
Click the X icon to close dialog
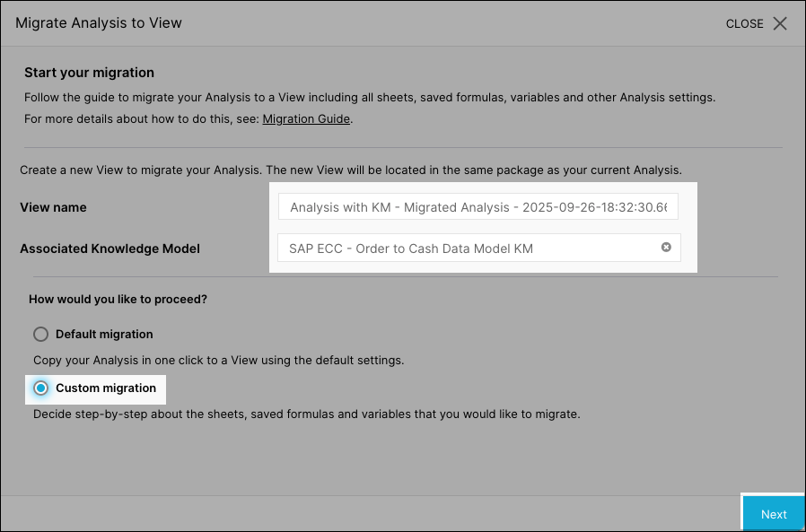pyautogui.click(x=780, y=23)
